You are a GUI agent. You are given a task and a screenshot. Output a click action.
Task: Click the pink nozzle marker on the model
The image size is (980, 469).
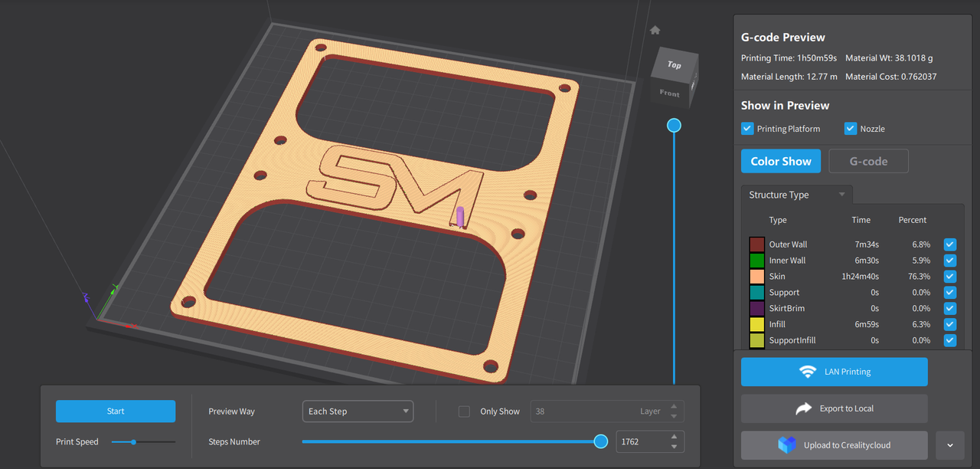[460, 217]
